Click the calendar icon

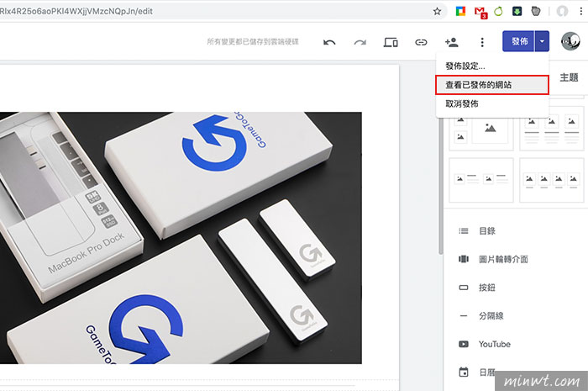click(x=464, y=373)
